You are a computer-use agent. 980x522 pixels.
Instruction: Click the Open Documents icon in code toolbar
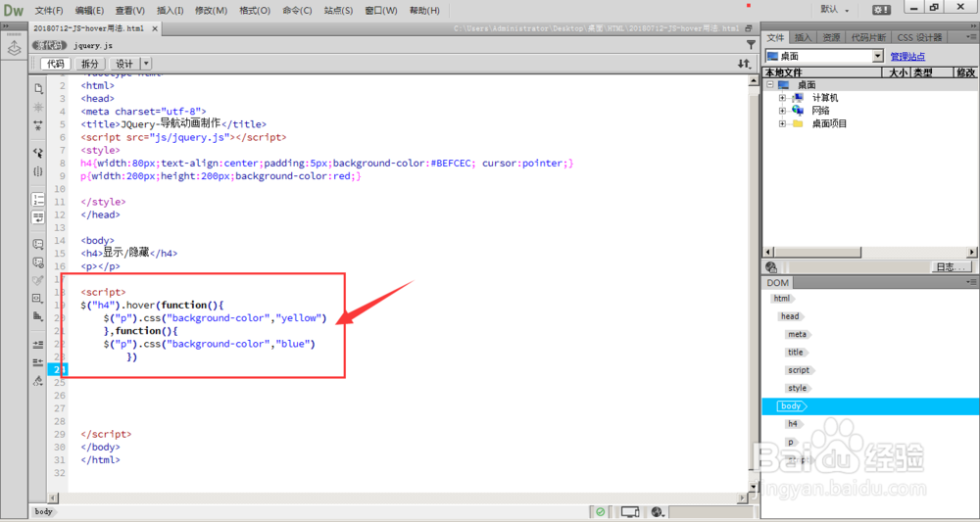coord(38,88)
